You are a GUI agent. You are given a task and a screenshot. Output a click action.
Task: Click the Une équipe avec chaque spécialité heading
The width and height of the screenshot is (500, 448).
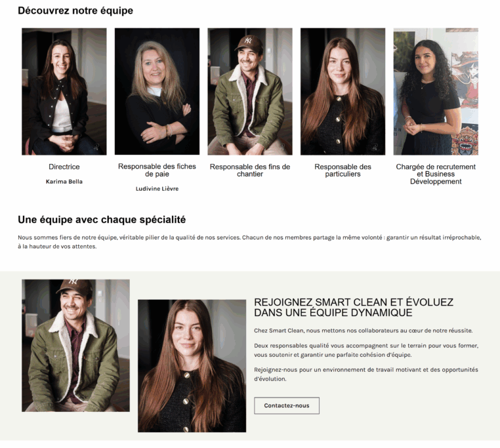(102, 220)
